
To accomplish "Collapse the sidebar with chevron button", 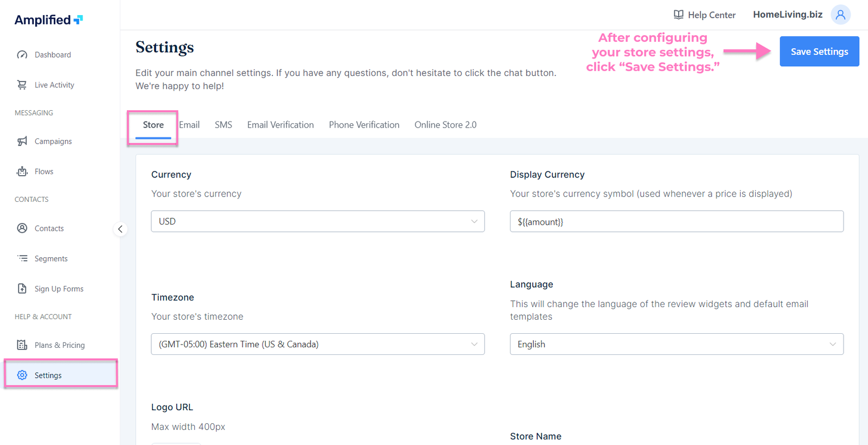I will coord(120,229).
